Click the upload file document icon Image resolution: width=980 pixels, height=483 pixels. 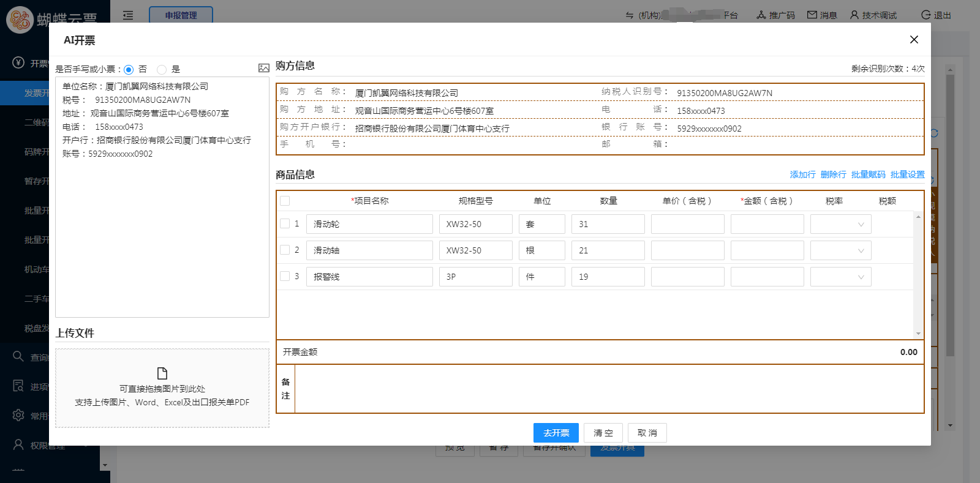point(162,373)
